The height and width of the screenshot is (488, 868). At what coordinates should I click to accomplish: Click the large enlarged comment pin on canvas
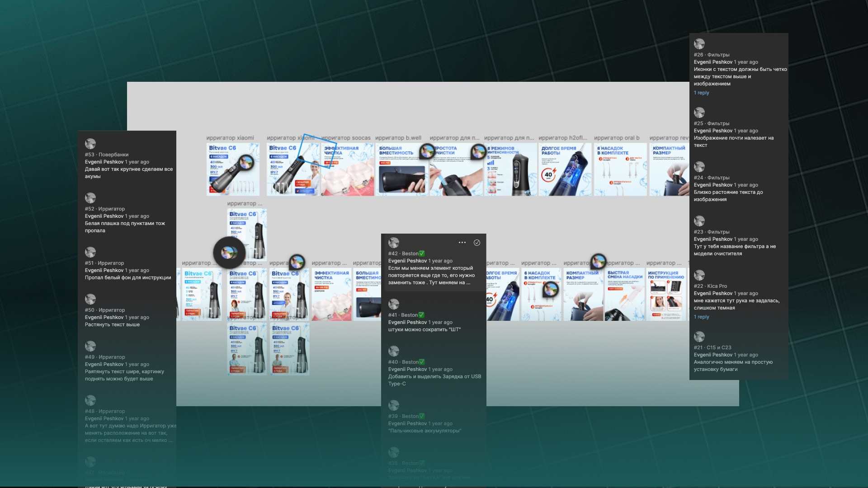tap(229, 253)
